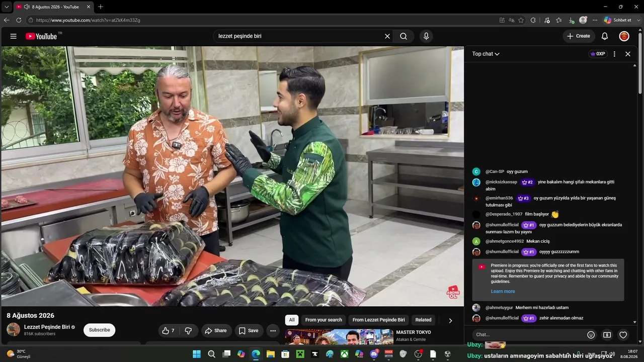Select the From your search chip
Viewport: 644px width, 362px height.
[324, 320]
